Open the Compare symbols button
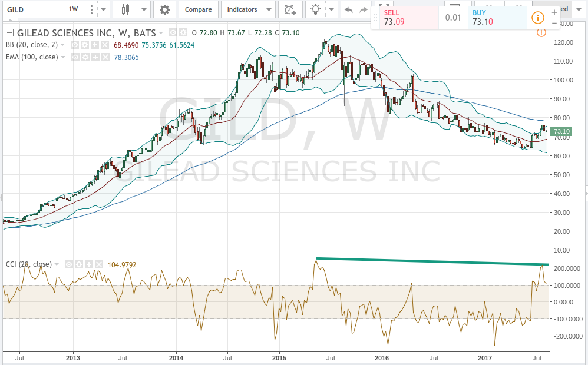This screenshot has height=365, width=588. tap(198, 10)
